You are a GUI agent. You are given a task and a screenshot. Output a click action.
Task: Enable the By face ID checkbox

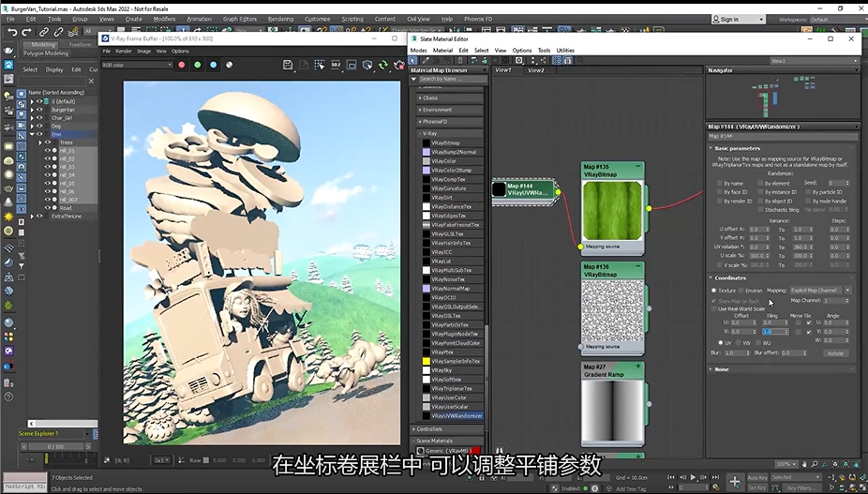coord(720,192)
